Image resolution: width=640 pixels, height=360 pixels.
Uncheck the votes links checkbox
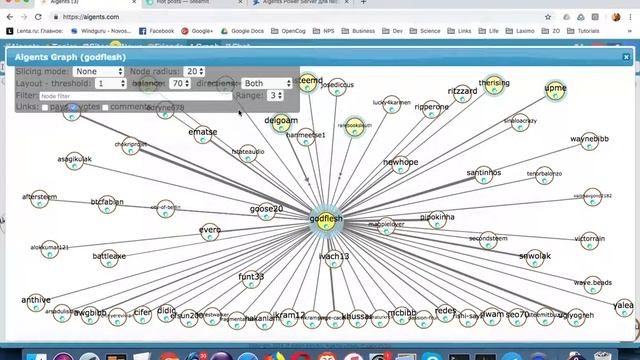click(73, 107)
